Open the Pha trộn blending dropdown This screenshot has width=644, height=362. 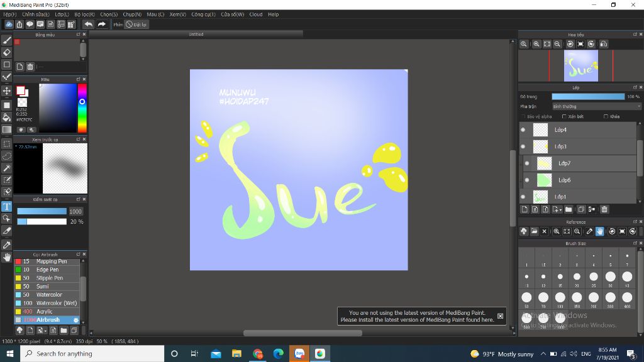(x=596, y=106)
